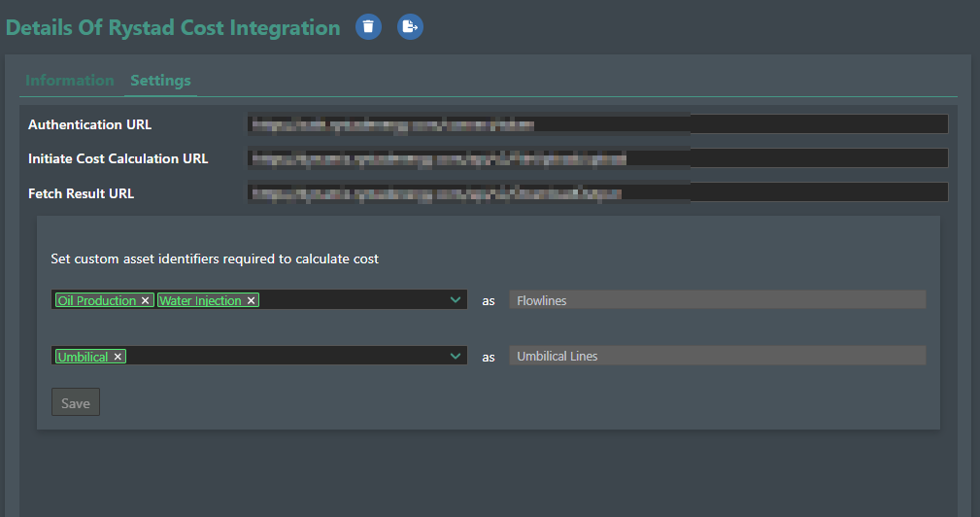Remove the Oil Production tag
Screen dimensions: 980x517
(x=145, y=300)
